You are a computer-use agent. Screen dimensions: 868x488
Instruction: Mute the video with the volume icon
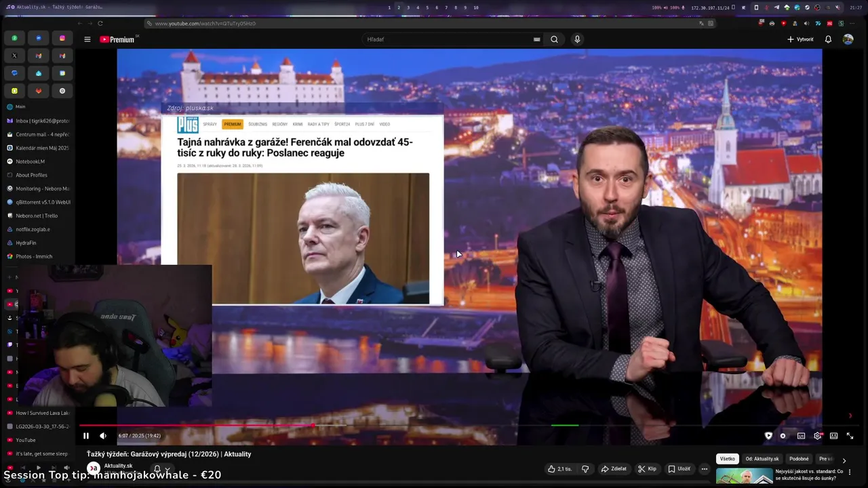103,436
